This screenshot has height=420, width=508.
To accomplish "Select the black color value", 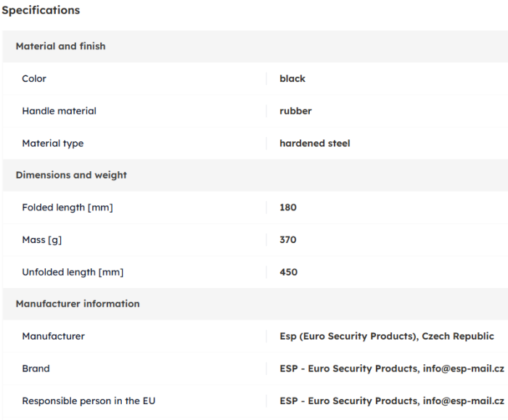I will coord(292,78).
